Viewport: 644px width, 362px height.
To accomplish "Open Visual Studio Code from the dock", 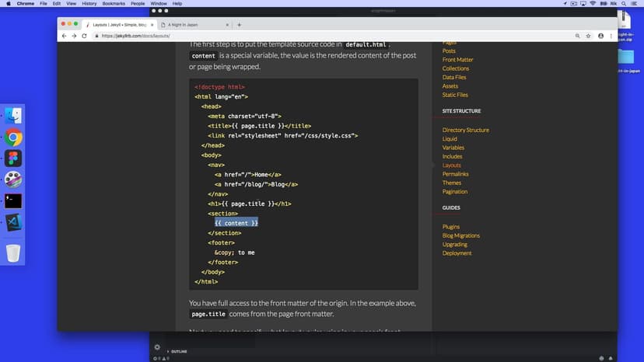I will [13, 222].
